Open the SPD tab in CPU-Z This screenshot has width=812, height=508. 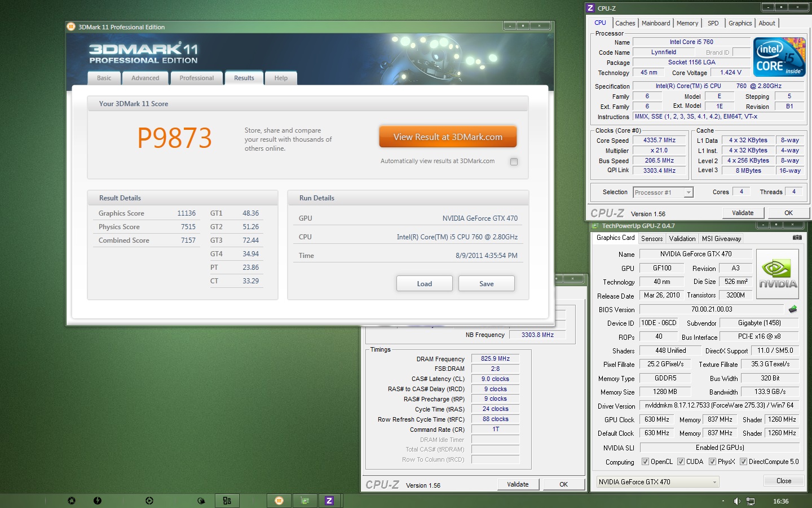coord(713,23)
